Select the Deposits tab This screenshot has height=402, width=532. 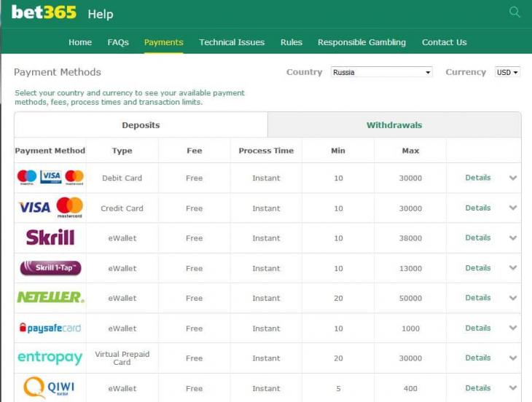point(141,125)
